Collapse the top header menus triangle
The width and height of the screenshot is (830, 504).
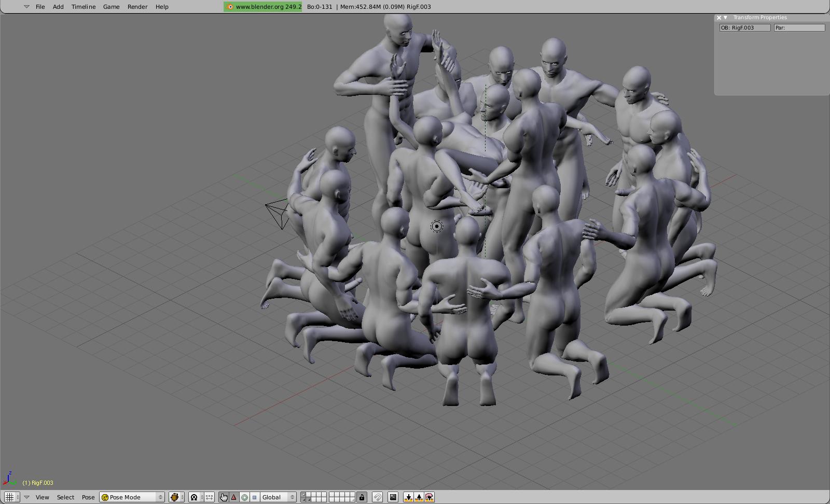tap(26, 7)
